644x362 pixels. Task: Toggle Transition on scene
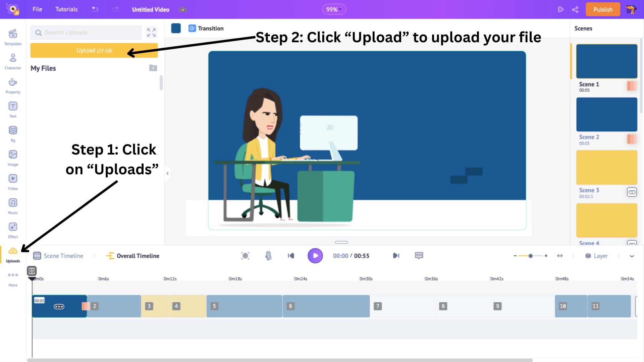click(193, 28)
